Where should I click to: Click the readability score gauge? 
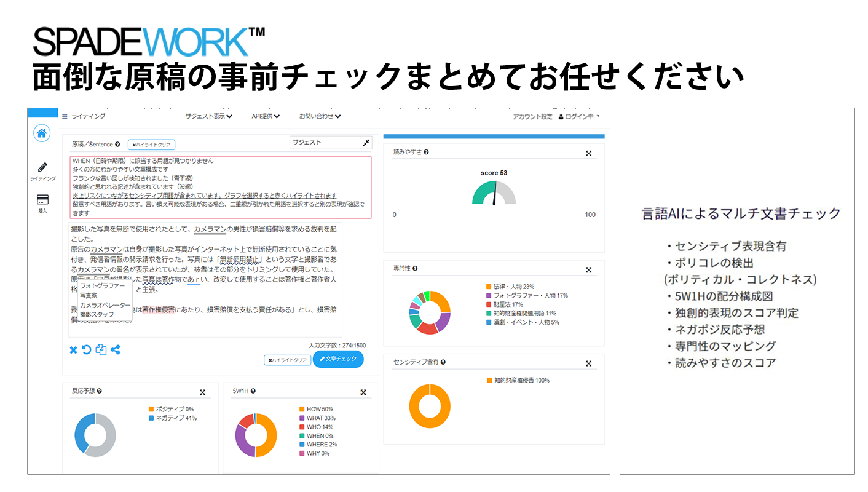click(494, 192)
